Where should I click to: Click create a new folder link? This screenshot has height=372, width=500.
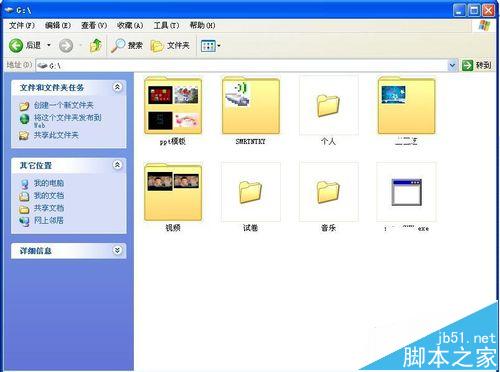[x=63, y=105]
